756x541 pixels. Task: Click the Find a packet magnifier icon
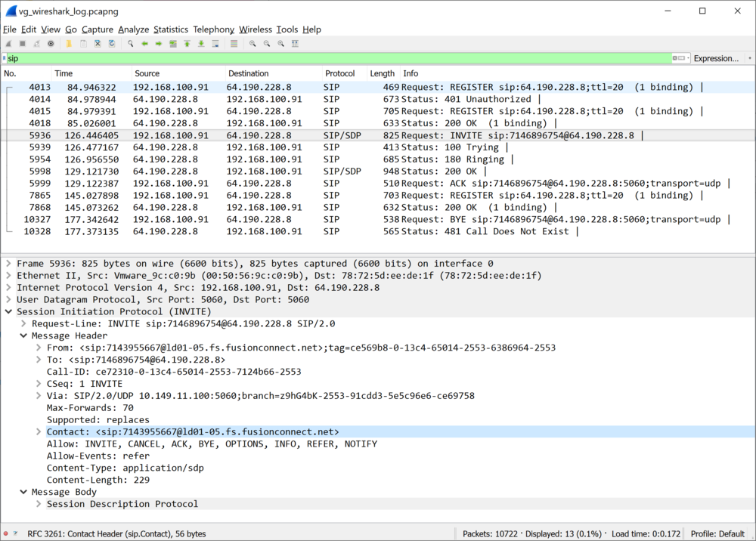130,44
